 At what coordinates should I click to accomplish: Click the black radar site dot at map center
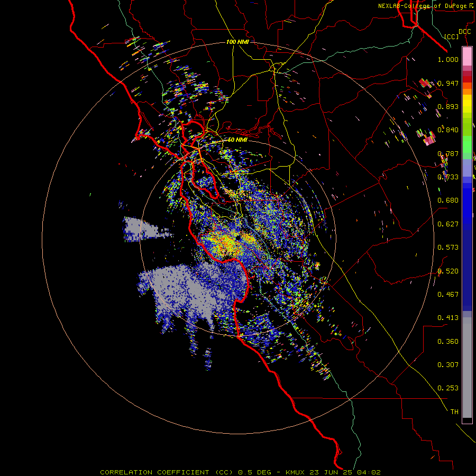tap(239, 237)
